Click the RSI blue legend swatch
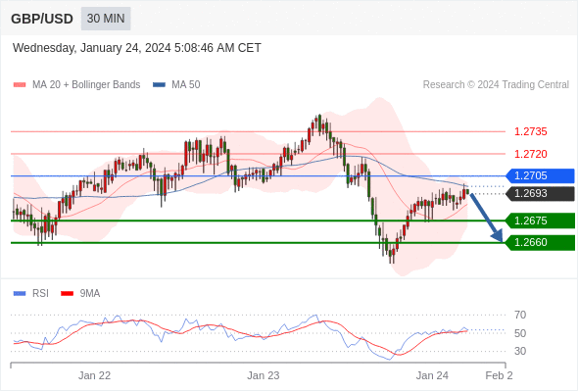The width and height of the screenshot is (578, 392). point(20,294)
